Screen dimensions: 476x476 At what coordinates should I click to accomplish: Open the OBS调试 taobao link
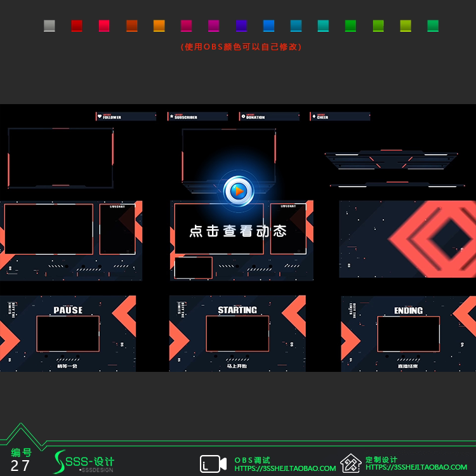285,468
